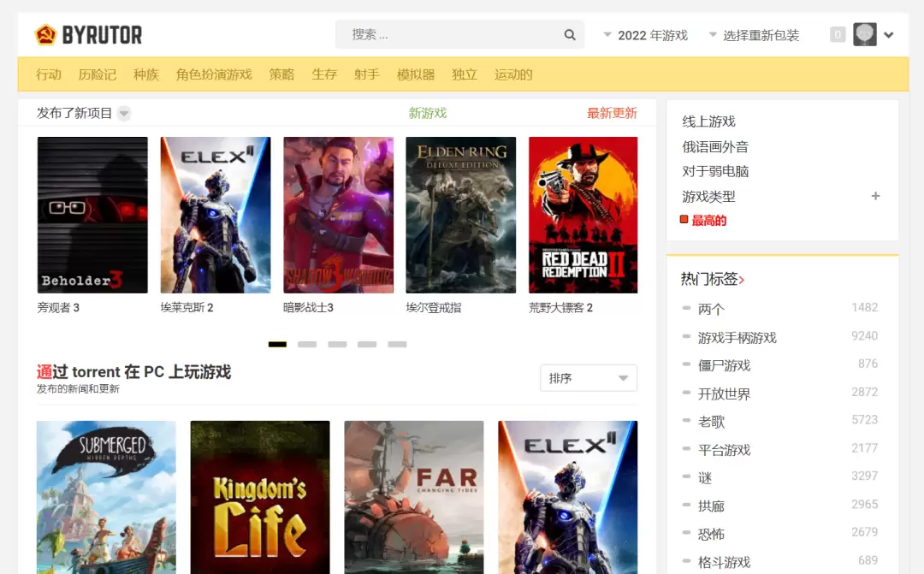Image resolution: width=924 pixels, height=574 pixels.
Task: Go to the second carousel page indicator
Action: (307, 344)
